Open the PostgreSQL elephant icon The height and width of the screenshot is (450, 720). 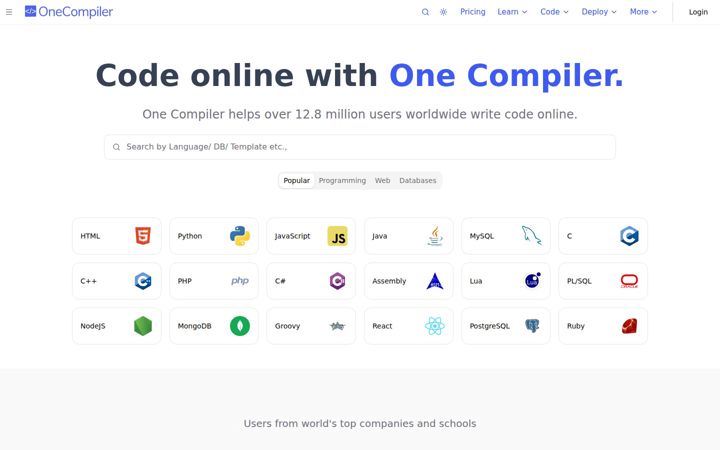pyautogui.click(x=532, y=326)
